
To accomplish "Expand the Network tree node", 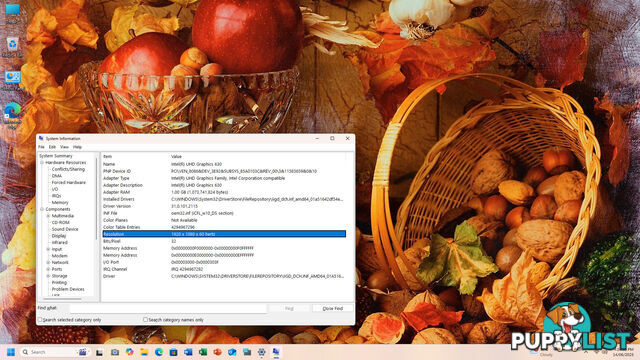I will click(48, 262).
